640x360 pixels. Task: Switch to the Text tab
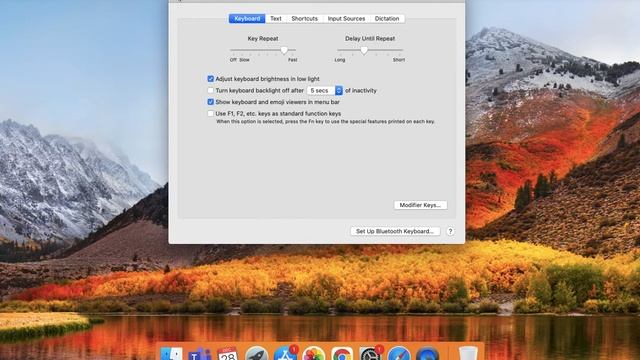[276, 18]
